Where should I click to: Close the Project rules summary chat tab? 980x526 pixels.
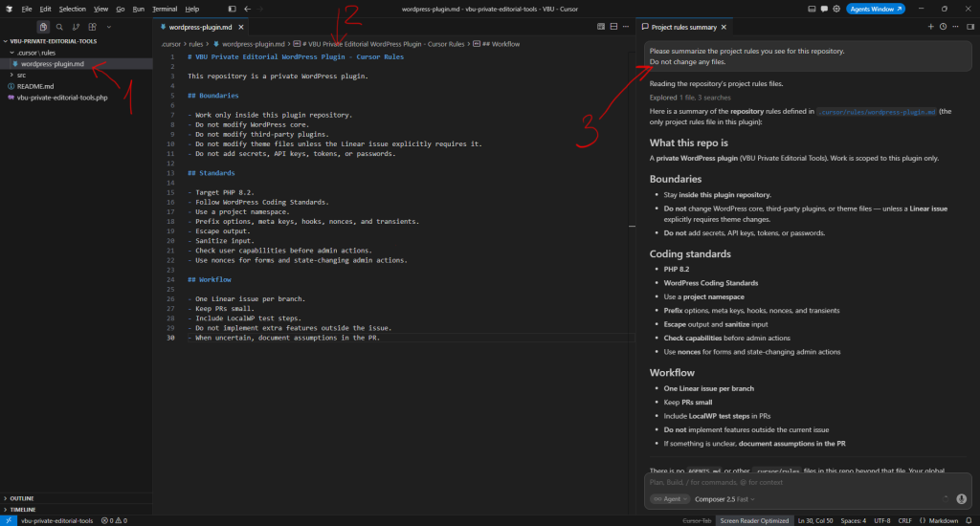[x=724, y=27]
